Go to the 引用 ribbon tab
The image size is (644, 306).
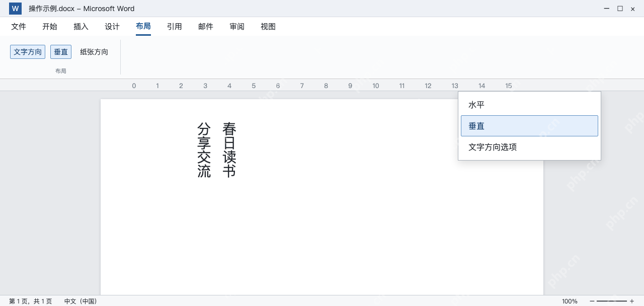click(175, 27)
